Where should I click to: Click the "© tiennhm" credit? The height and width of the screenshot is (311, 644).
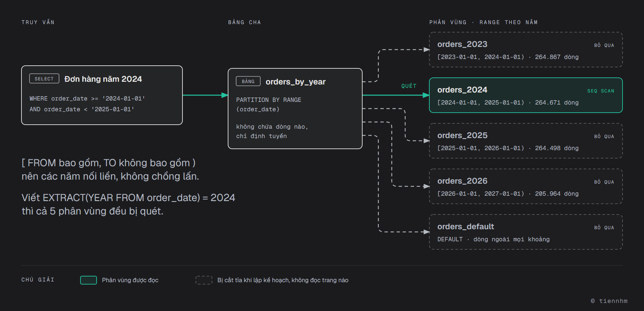point(609,301)
